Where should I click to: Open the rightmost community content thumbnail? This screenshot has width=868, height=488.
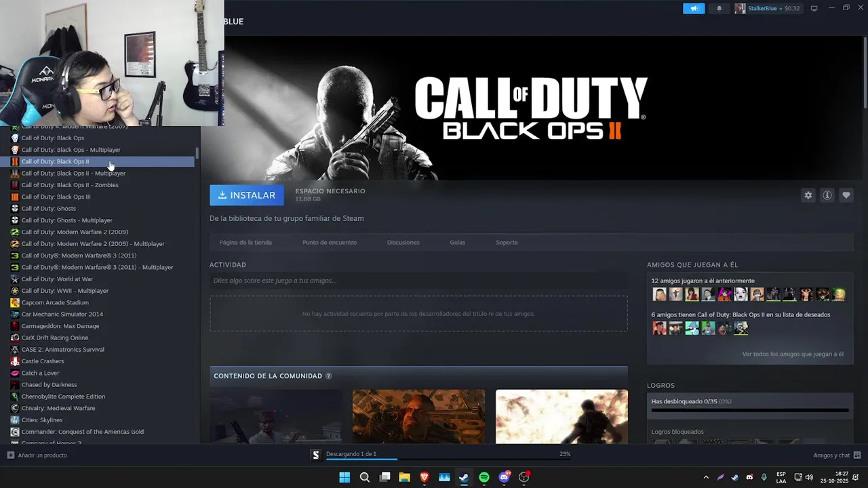561,416
